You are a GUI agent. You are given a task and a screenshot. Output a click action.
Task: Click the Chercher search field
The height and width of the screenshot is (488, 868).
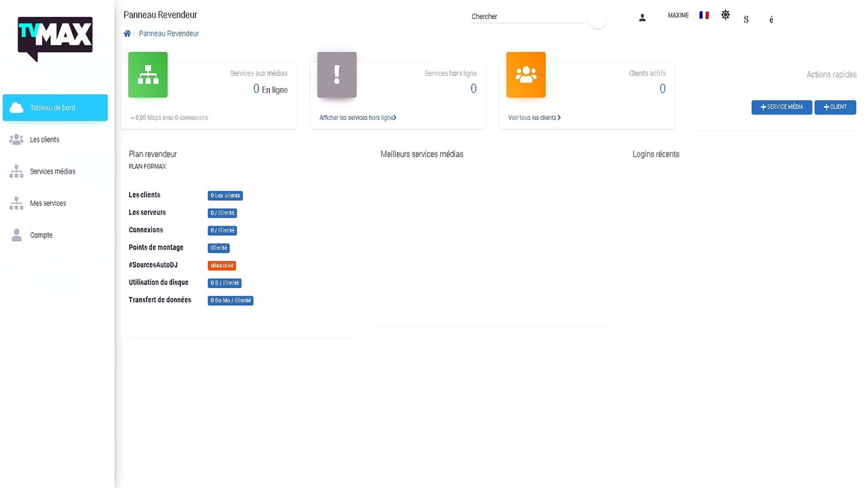528,16
